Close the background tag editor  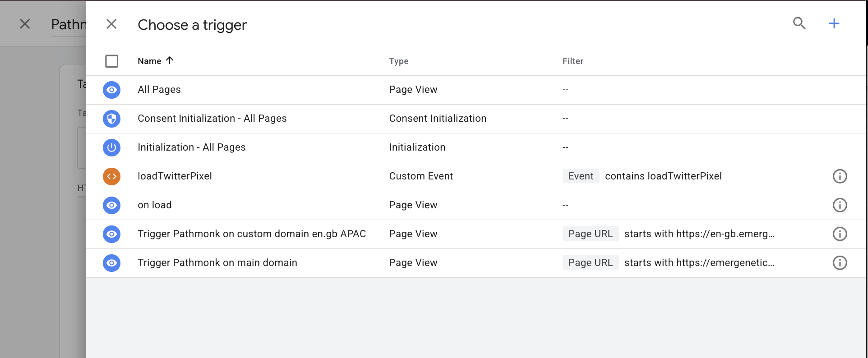pyautogui.click(x=25, y=24)
